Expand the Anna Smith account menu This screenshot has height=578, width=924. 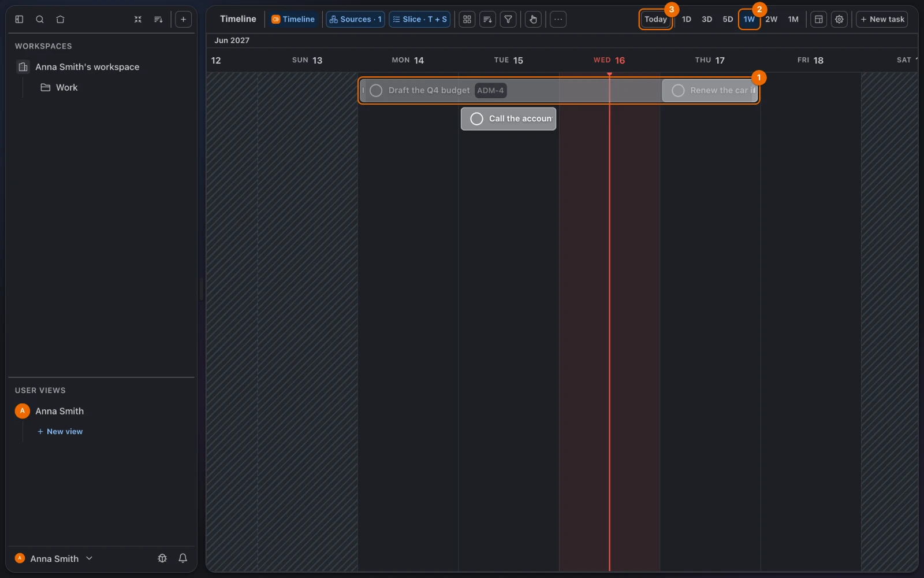pyautogui.click(x=54, y=558)
